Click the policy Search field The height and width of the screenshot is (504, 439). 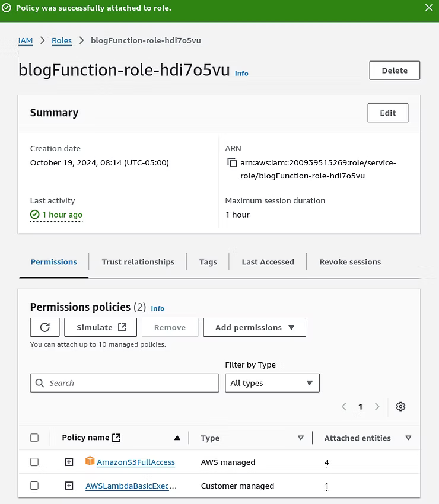click(x=125, y=383)
